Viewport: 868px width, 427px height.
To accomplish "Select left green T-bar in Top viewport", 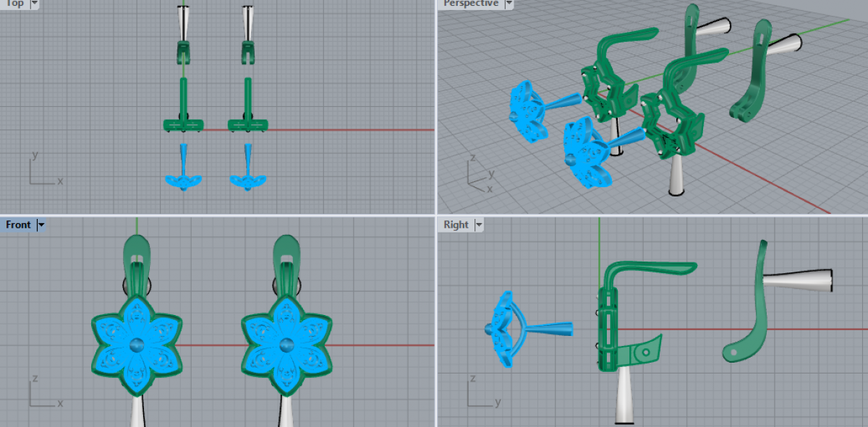I will click(183, 124).
